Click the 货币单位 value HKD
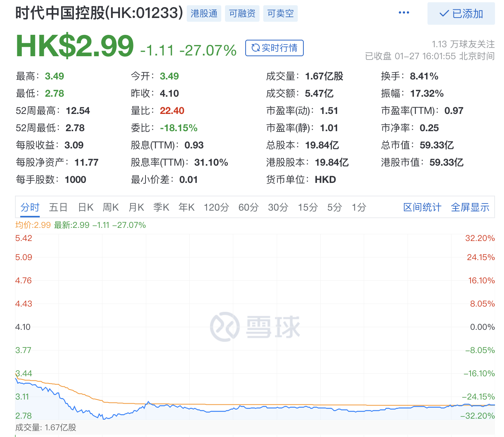 pos(325,180)
